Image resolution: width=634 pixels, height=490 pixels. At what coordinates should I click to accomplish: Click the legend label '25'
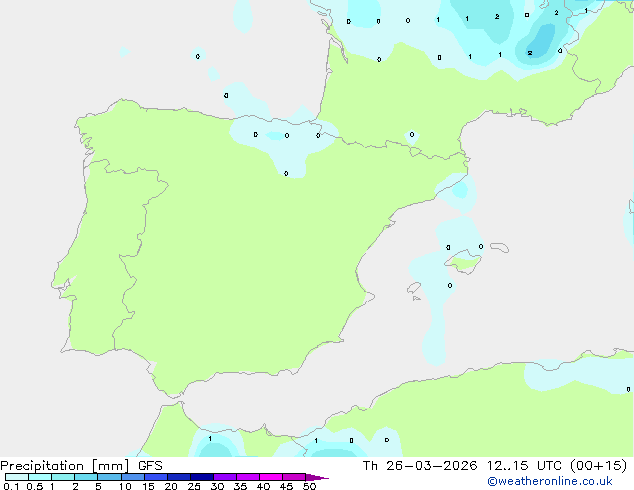[x=194, y=486]
